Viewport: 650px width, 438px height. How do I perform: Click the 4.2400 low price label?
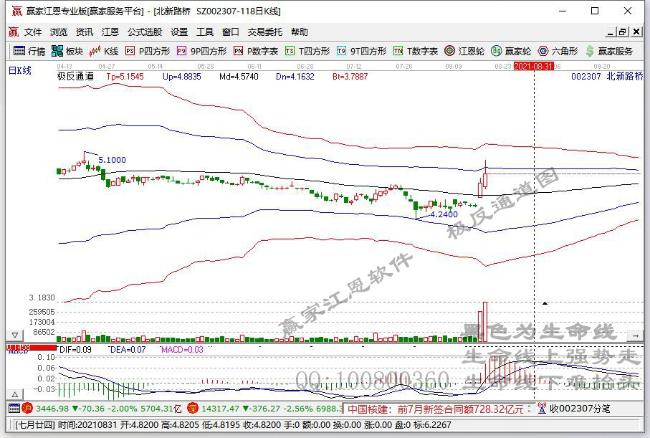(x=444, y=214)
